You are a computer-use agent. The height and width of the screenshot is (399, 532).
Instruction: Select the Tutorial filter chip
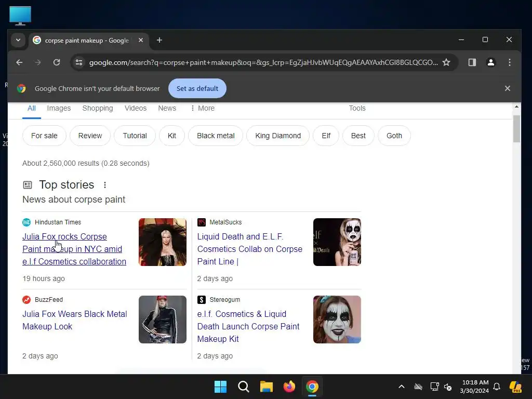coord(135,136)
